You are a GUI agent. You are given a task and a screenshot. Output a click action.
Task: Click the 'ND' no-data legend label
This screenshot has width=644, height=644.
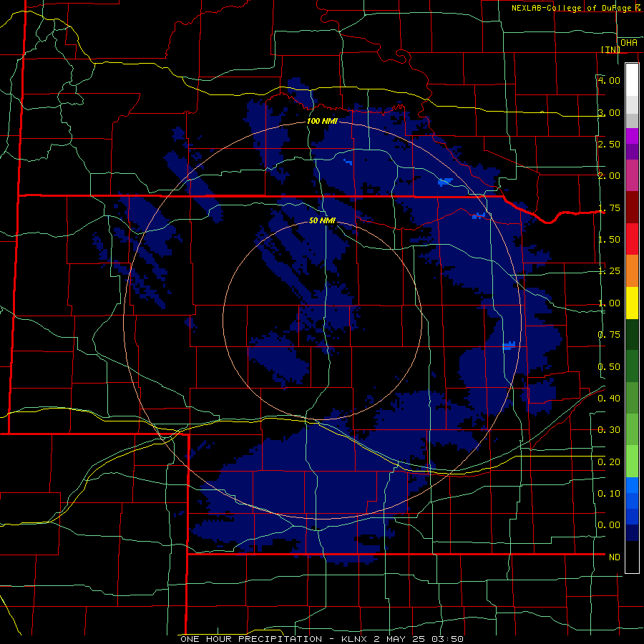pos(615,557)
